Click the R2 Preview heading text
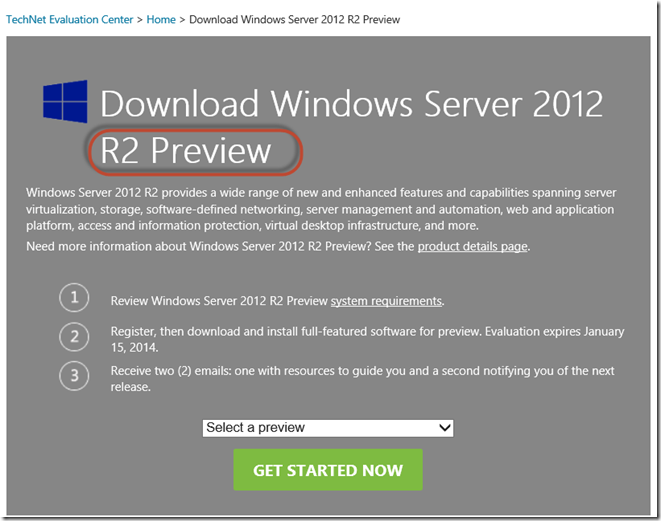This screenshot has height=521, width=661. point(185,150)
